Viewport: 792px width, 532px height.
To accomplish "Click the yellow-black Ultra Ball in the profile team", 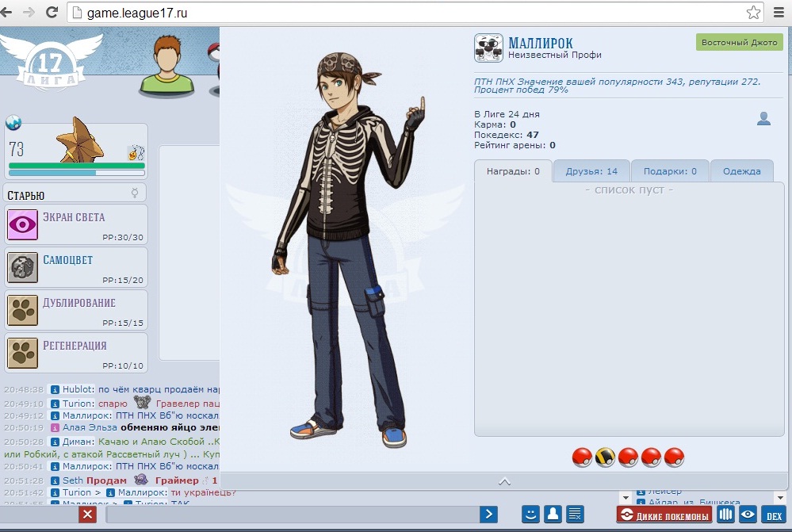I will [605, 457].
